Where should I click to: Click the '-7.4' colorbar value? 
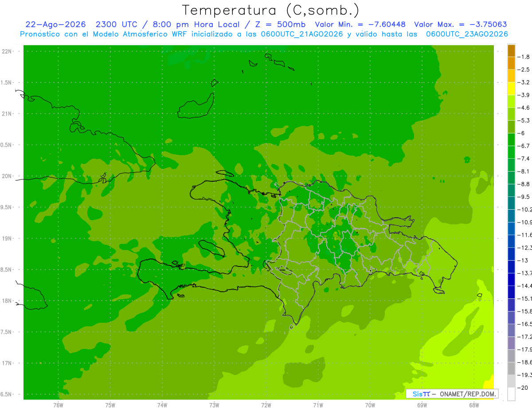(524, 158)
